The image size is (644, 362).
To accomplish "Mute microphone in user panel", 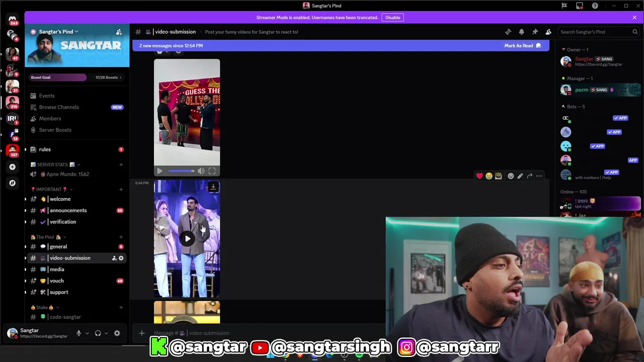I will (78, 333).
